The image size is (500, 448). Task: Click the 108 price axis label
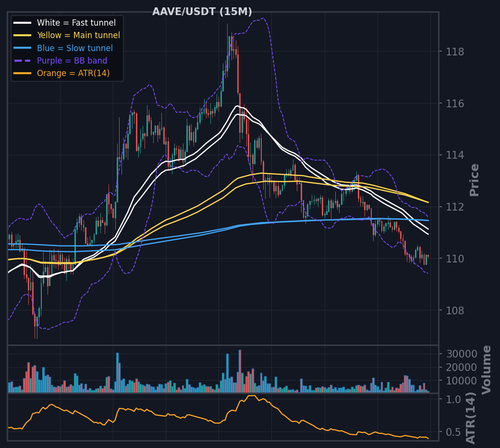click(x=455, y=311)
